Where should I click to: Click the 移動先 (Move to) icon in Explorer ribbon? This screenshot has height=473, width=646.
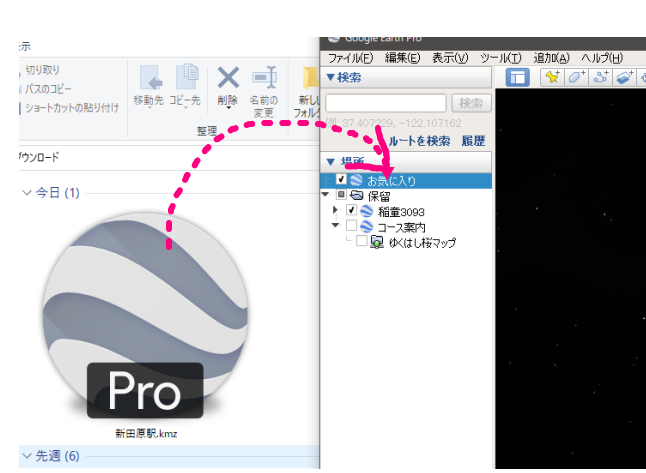point(150,77)
